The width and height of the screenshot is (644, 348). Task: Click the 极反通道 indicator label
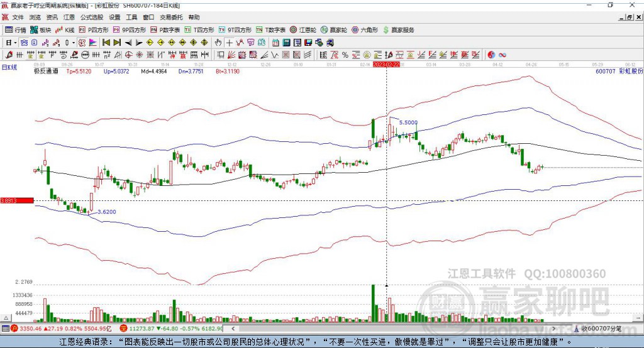coord(46,71)
